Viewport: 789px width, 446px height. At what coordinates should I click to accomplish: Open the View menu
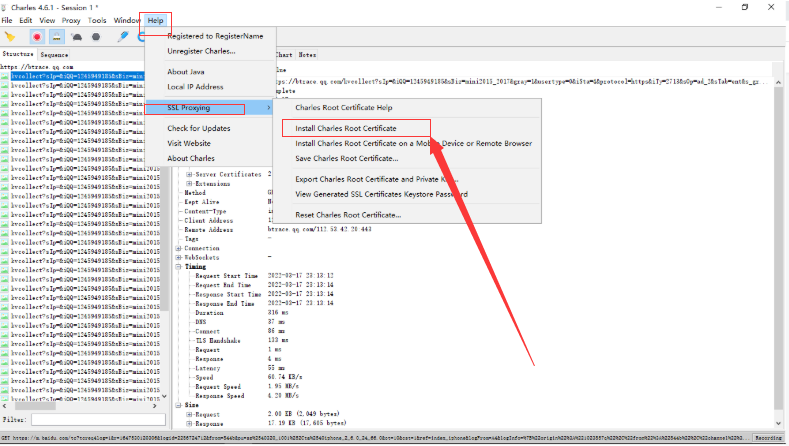[47, 21]
